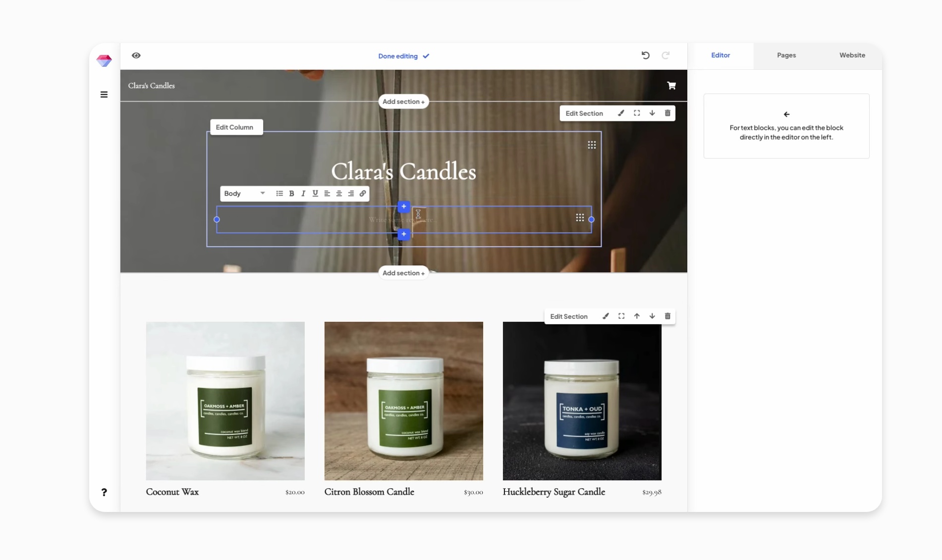Move products section up with arrow

pyautogui.click(x=637, y=316)
